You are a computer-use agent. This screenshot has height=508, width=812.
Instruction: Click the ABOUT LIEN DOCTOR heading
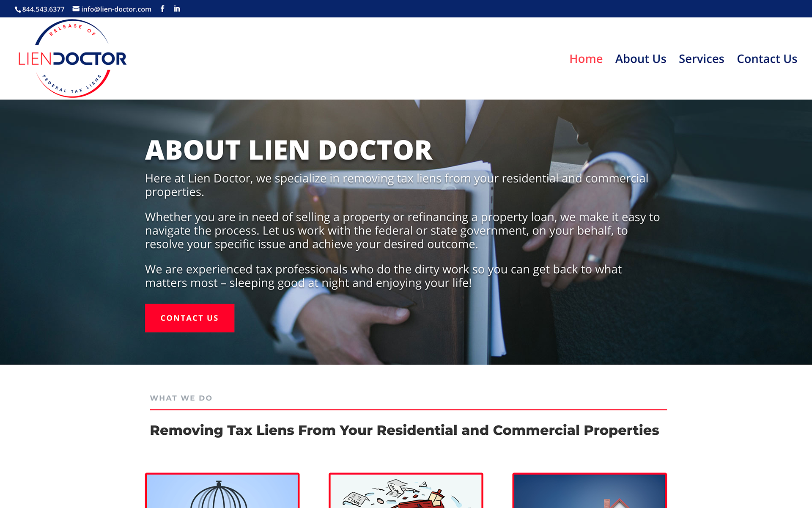tap(289, 150)
